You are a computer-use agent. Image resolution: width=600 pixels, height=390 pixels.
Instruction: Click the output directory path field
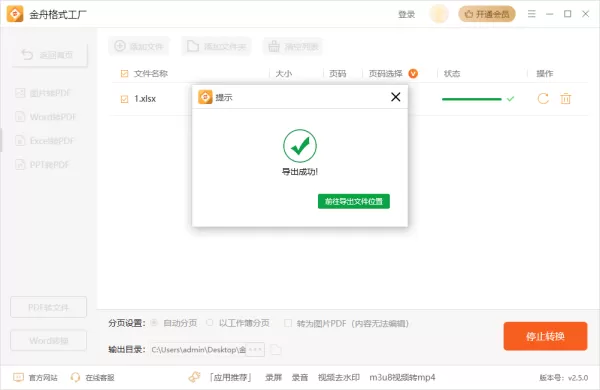198,349
